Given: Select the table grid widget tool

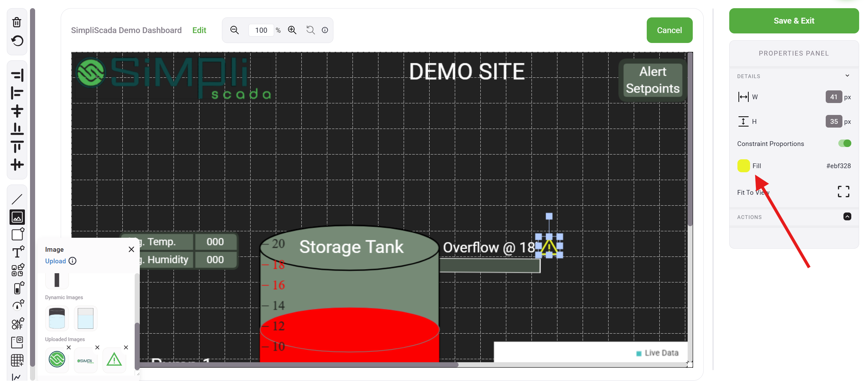Looking at the screenshot, I should [17, 360].
